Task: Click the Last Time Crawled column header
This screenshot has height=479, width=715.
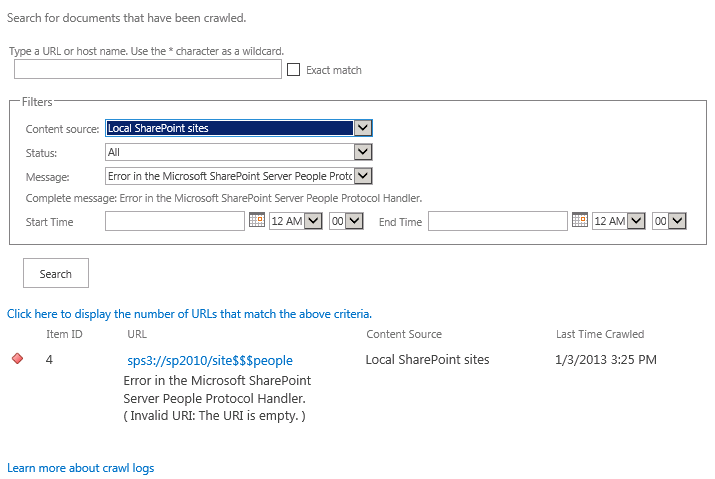Action: pos(600,334)
